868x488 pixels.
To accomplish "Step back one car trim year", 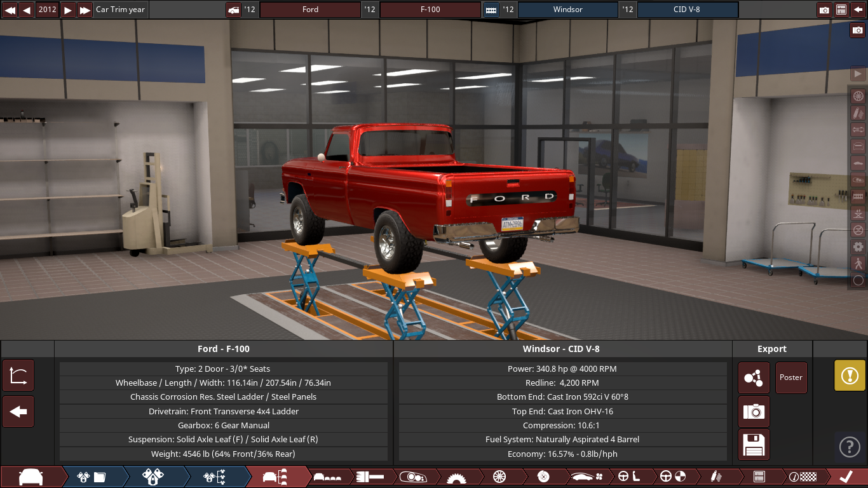I will pos(27,10).
